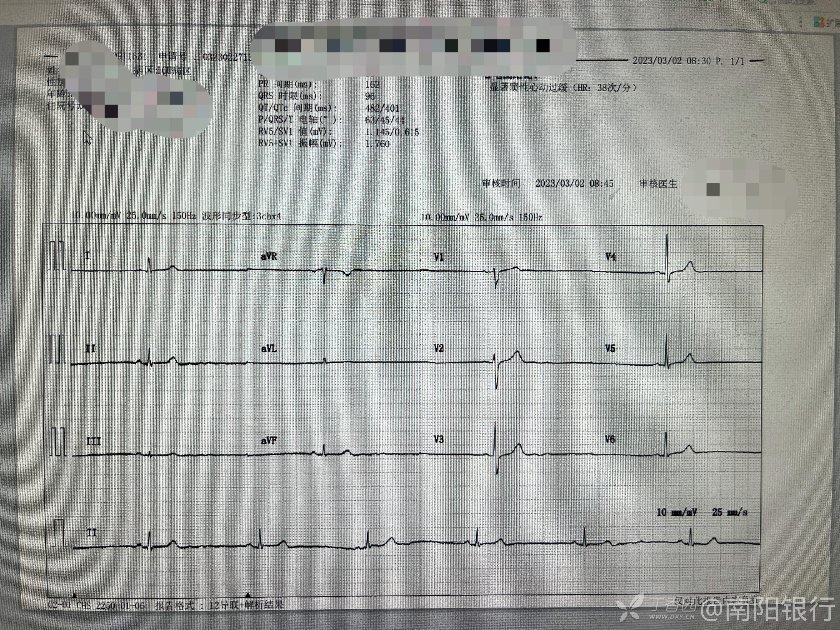Select the V4 lead label
Image resolution: width=840 pixels, height=630 pixels.
point(610,257)
